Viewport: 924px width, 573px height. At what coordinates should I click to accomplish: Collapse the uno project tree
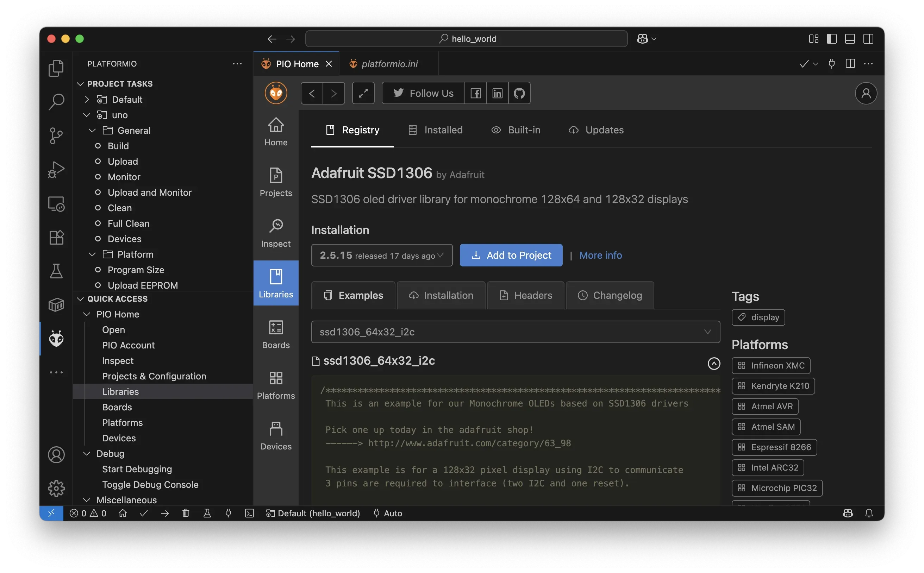86,115
